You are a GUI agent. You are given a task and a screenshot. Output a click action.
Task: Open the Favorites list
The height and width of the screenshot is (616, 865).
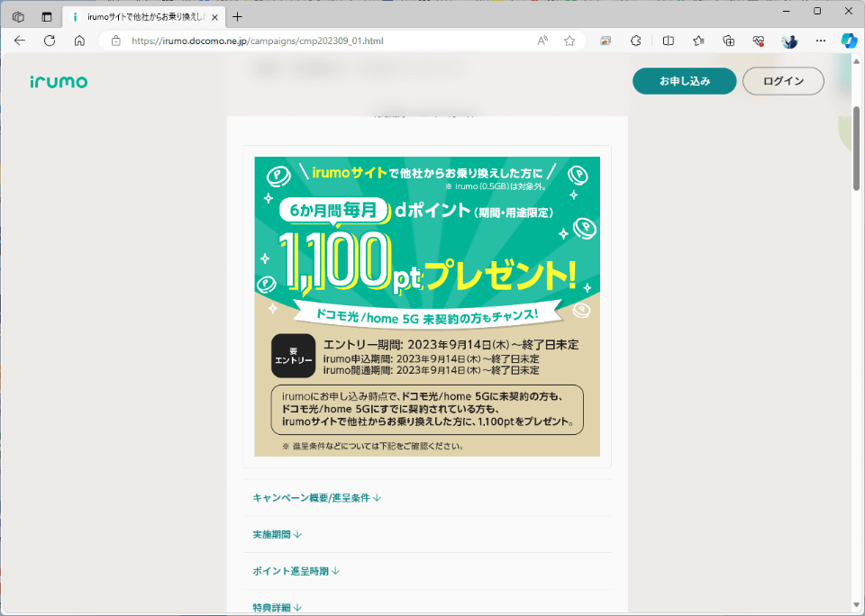(697, 41)
